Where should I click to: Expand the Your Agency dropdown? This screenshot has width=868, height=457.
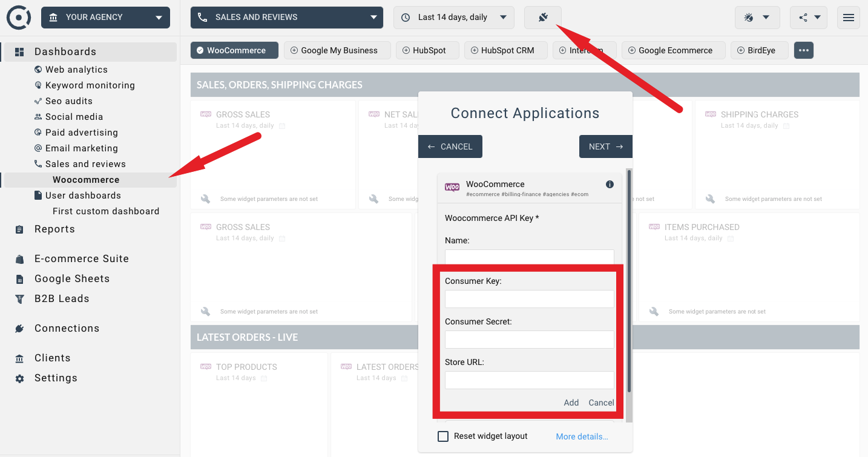(105, 18)
